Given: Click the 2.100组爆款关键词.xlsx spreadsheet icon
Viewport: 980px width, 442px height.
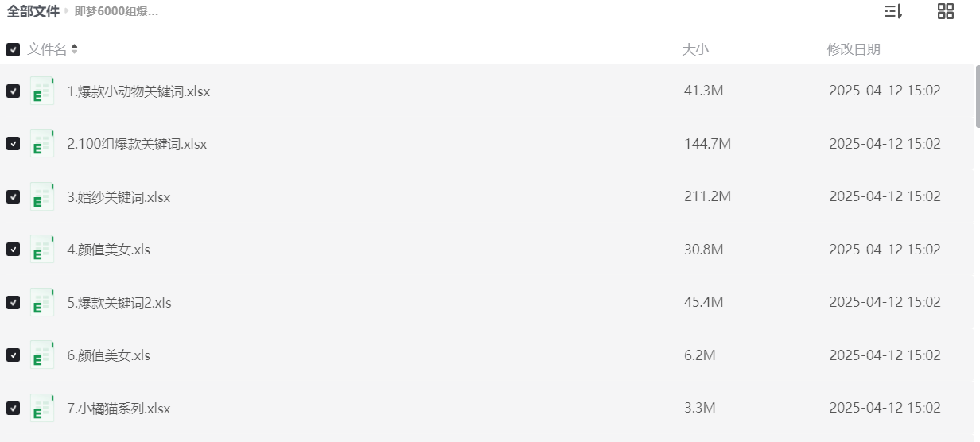Looking at the screenshot, I should [42, 144].
